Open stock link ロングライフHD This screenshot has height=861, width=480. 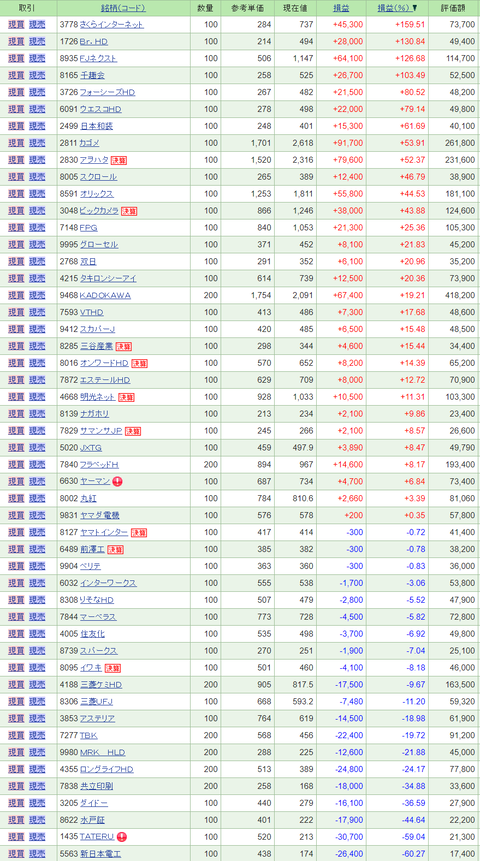pos(107,769)
